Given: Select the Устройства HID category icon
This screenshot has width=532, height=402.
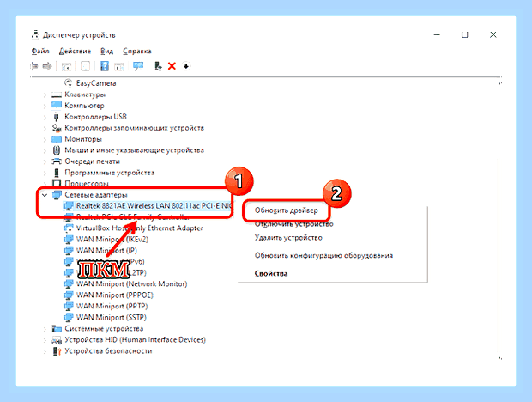Looking at the screenshot, I should point(57,339).
